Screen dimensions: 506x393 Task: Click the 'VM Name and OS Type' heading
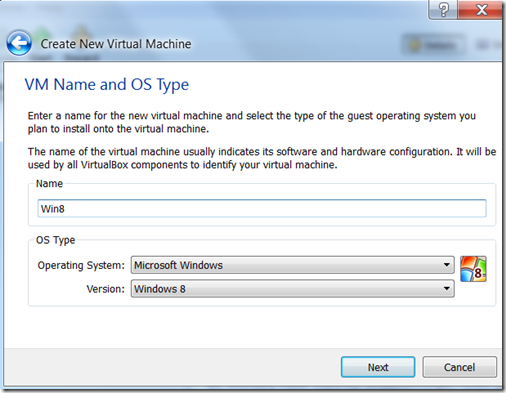(107, 85)
